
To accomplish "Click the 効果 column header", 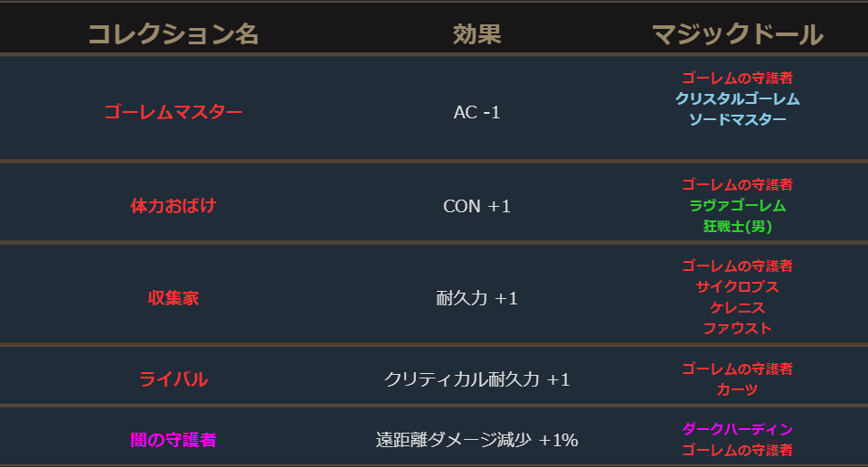I will tap(476, 34).
